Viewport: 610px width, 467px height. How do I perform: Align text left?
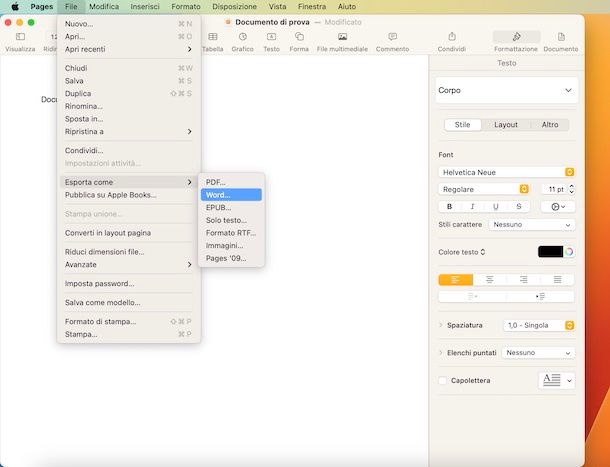pos(456,279)
